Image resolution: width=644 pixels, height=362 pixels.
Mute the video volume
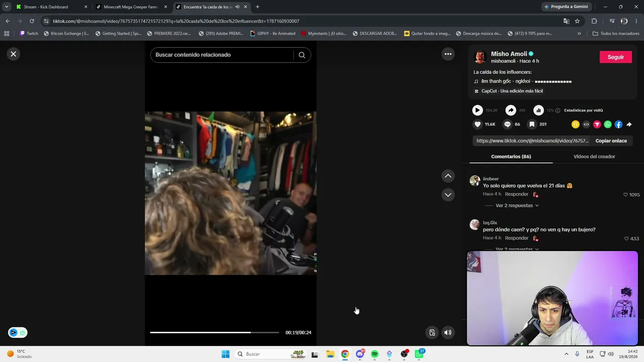[x=448, y=332]
